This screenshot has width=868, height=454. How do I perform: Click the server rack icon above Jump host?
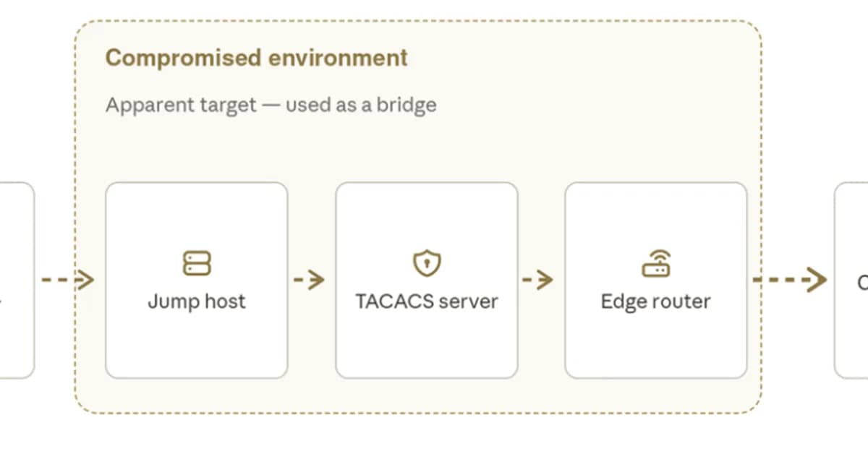point(196,263)
